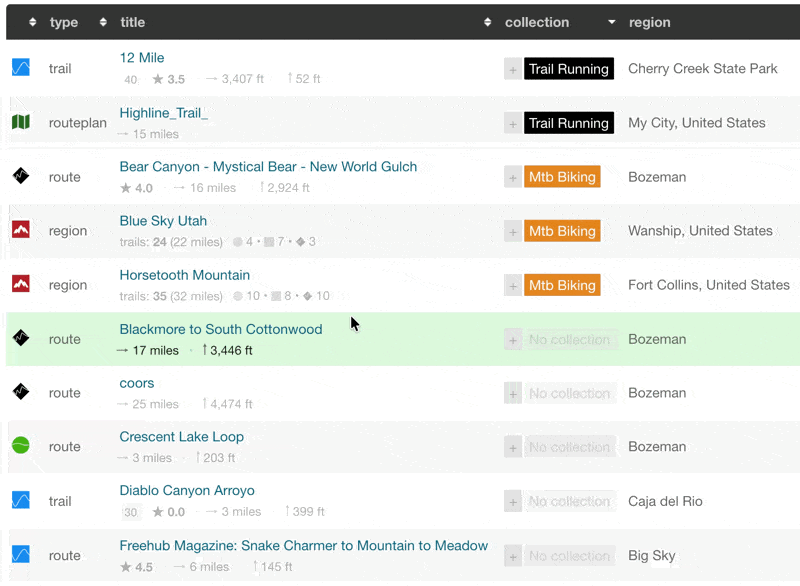This screenshot has width=800, height=586.
Task: Open the Bear Canyon - Mystical Bear link
Action: point(268,166)
